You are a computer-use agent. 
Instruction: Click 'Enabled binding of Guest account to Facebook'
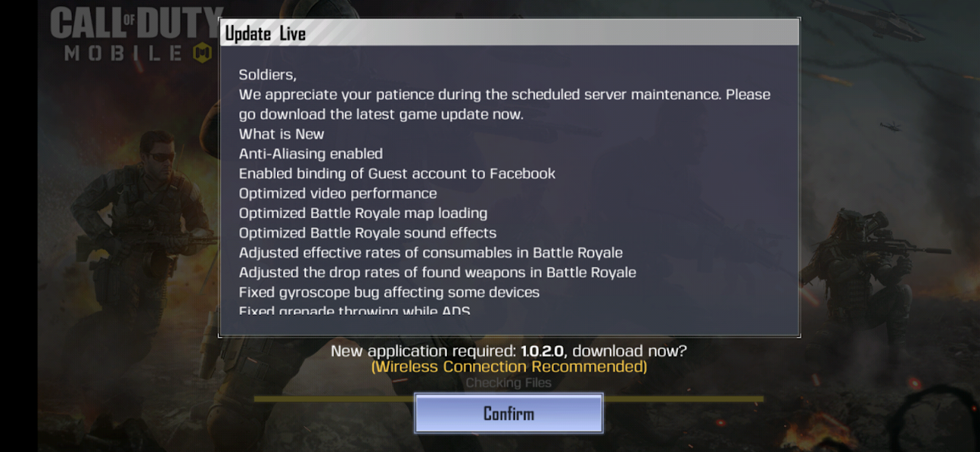tap(397, 174)
